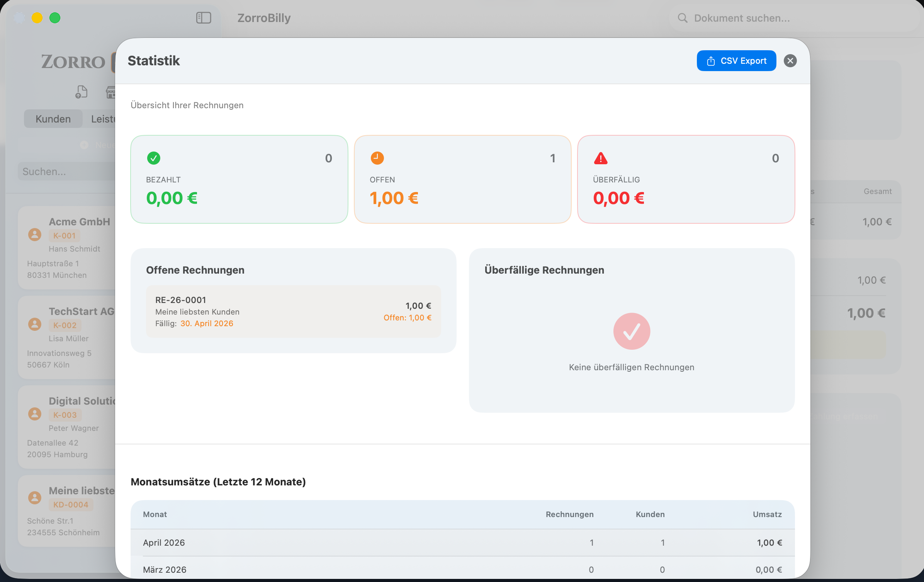924x582 pixels.
Task: Click the April 2026 revenue 1,00 €
Action: 769,543
